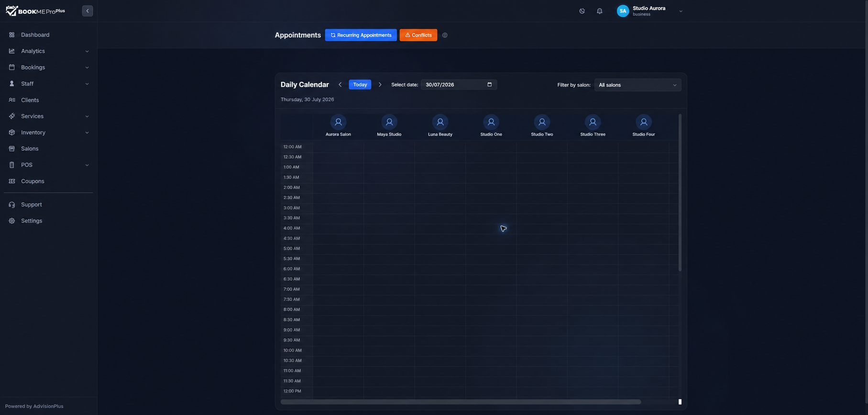Click the Bookings calendar icon
This screenshot has height=415, width=868.
tap(12, 67)
